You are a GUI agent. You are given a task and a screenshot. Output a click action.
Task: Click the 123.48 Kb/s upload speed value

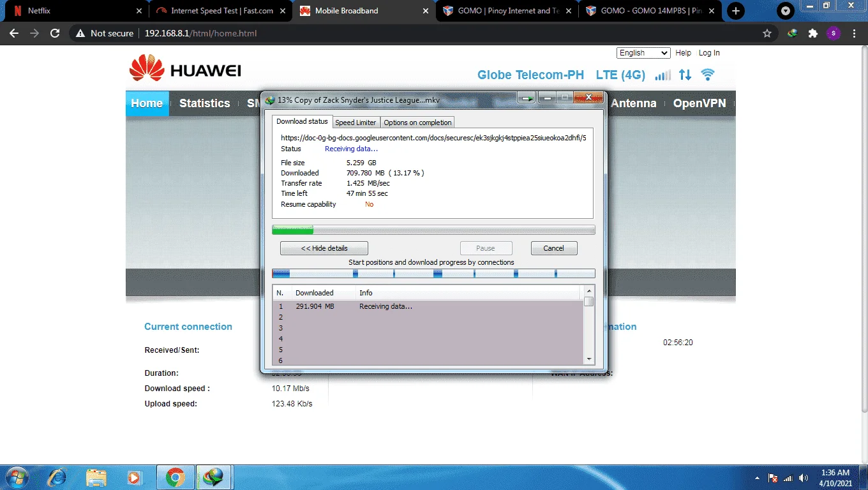292,404
